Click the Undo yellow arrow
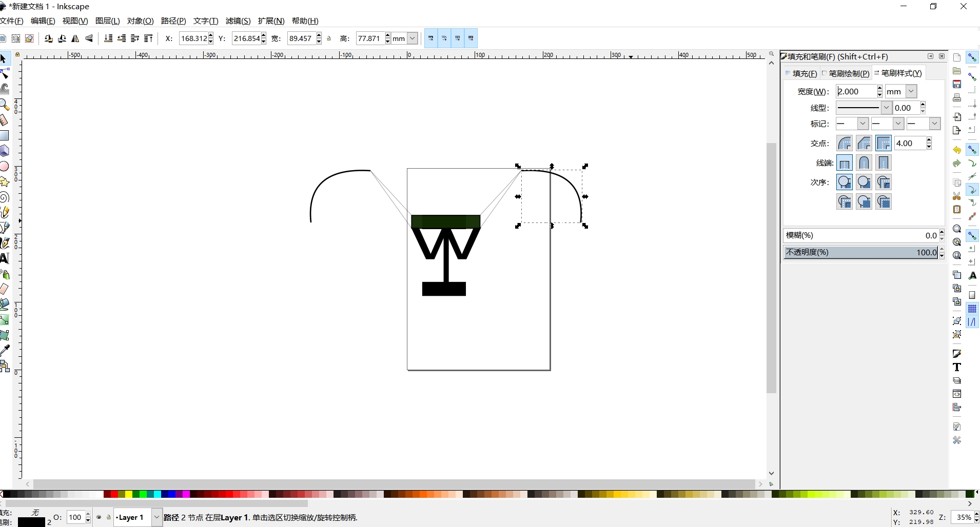The width and height of the screenshot is (980, 527). pyautogui.click(x=957, y=150)
